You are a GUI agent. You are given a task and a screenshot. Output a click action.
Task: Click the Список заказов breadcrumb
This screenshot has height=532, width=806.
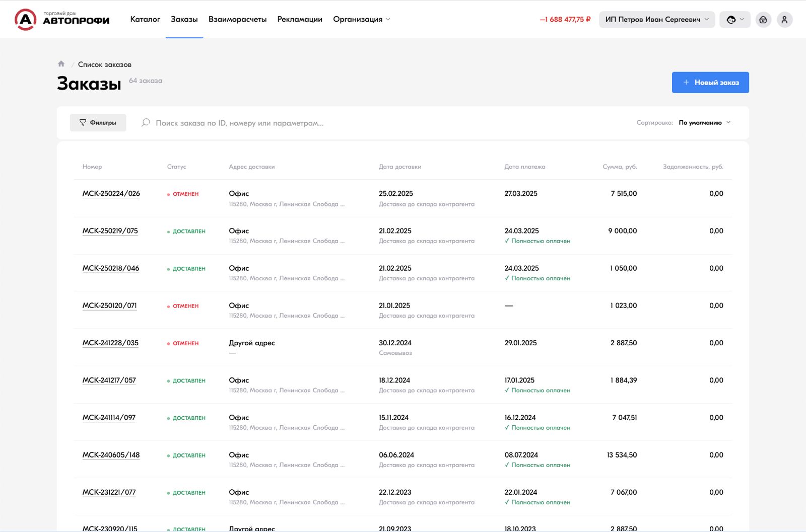coord(104,64)
